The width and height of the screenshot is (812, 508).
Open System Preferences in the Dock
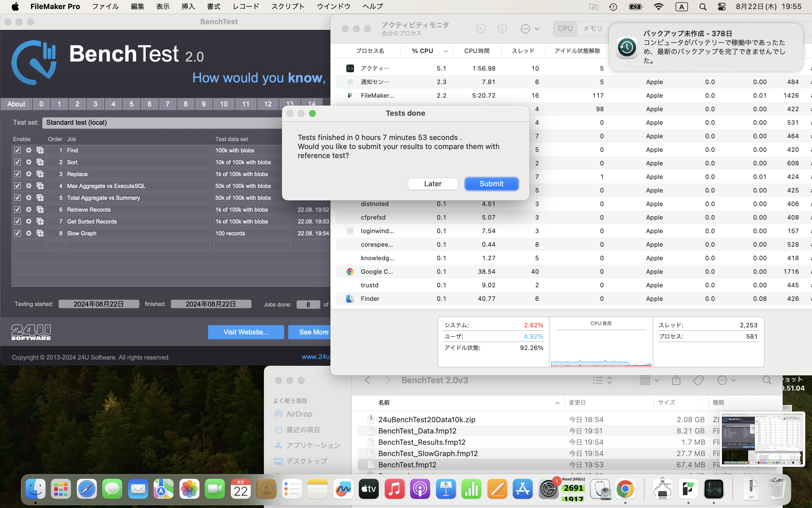(548, 489)
